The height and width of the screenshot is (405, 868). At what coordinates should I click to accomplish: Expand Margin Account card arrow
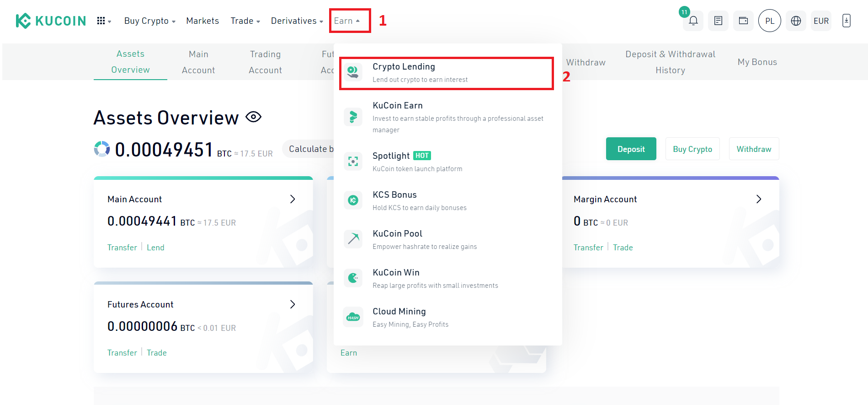tap(759, 199)
